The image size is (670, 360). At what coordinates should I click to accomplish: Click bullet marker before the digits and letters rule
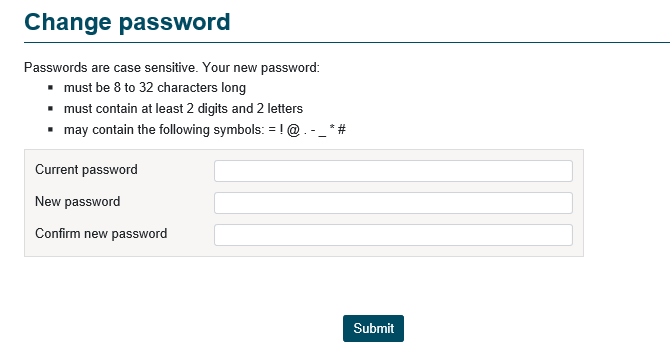point(51,108)
